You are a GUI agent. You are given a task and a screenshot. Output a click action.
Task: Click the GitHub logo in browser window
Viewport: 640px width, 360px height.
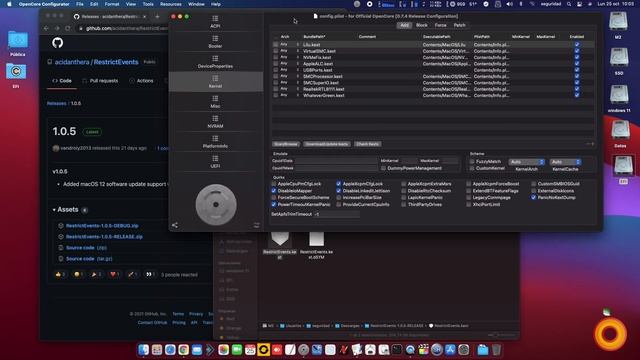tap(58, 43)
